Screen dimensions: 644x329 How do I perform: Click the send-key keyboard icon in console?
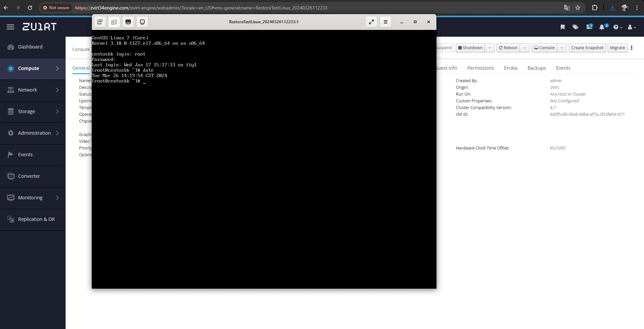click(128, 22)
